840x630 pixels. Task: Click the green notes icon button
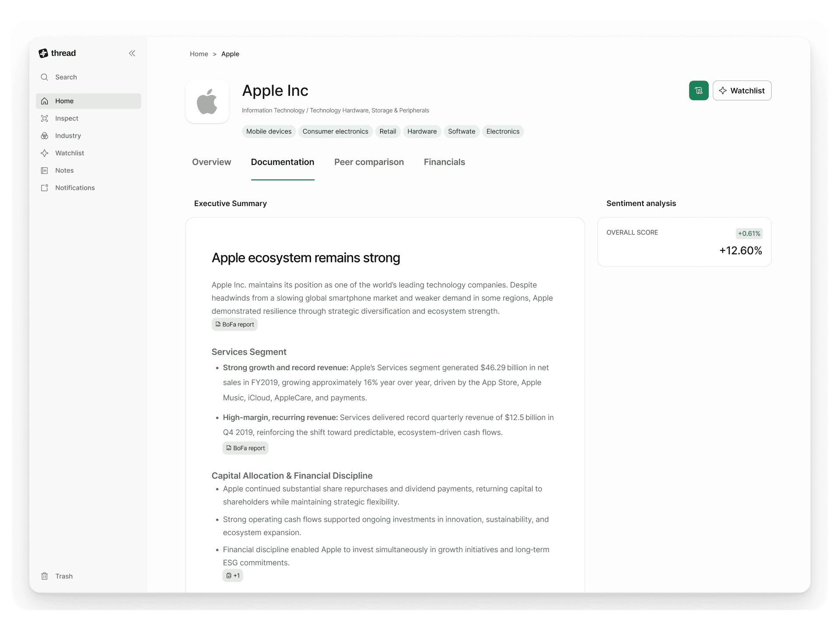(x=698, y=91)
